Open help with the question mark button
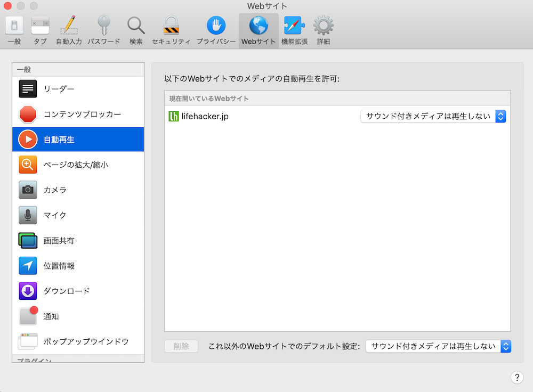Screen dimensions: 533x392 tap(516, 378)
